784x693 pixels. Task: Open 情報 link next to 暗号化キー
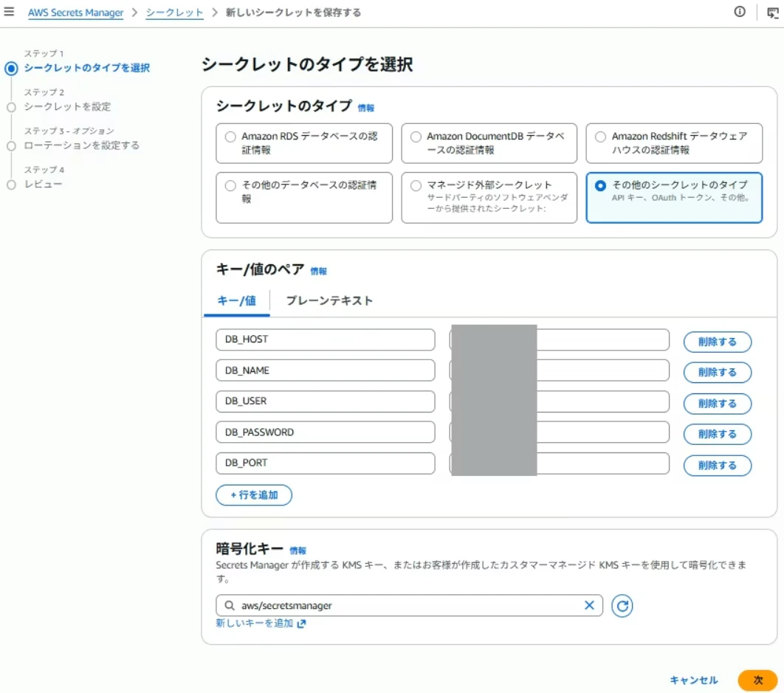point(298,551)
